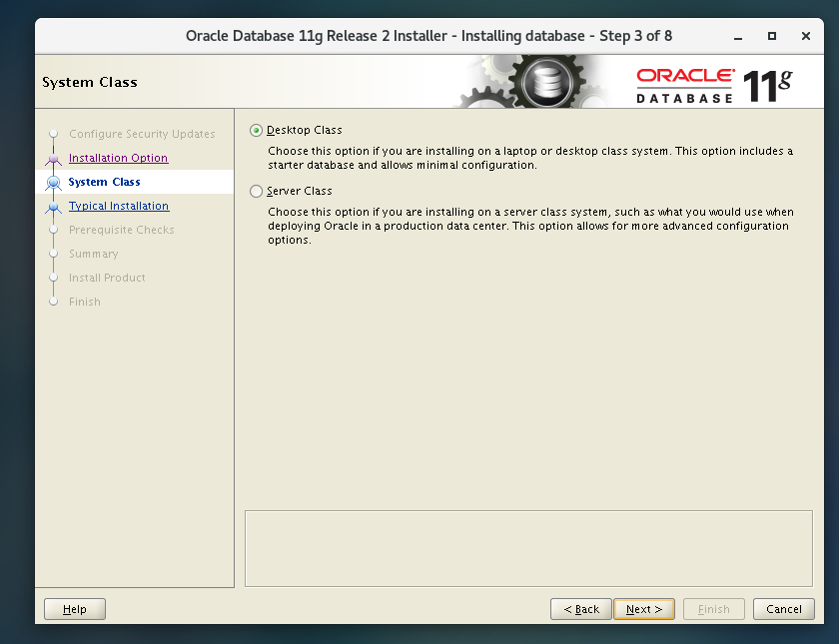Image resolution: width=839 pixels, height=644 pixels.
Task: Open the Installation Option step link
Action: pyautogui.click(x=118, y=158)
